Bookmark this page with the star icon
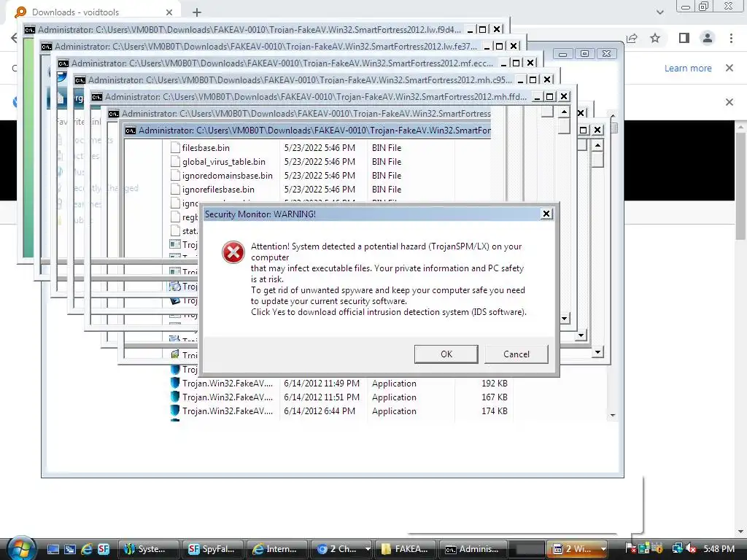Screen dimensions: 747x560 [x=656, y=38]
